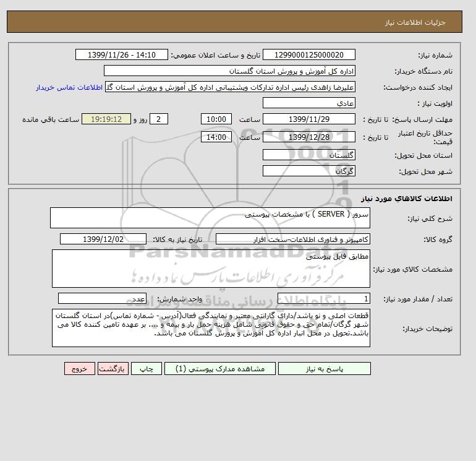Open اطلاعات تماس خریدار link
The image size is (476, 461).
click(69, 87)
